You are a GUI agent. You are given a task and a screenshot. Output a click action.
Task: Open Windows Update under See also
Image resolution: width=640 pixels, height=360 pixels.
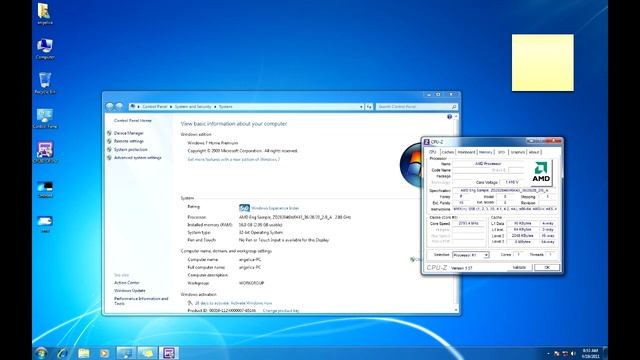pyautogui.click(x=130, y=291)
